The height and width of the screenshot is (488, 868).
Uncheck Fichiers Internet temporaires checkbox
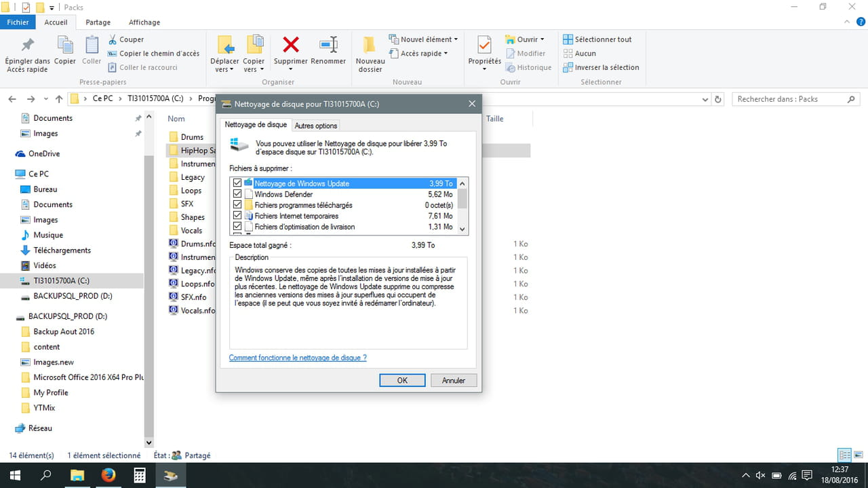(237, 216)
